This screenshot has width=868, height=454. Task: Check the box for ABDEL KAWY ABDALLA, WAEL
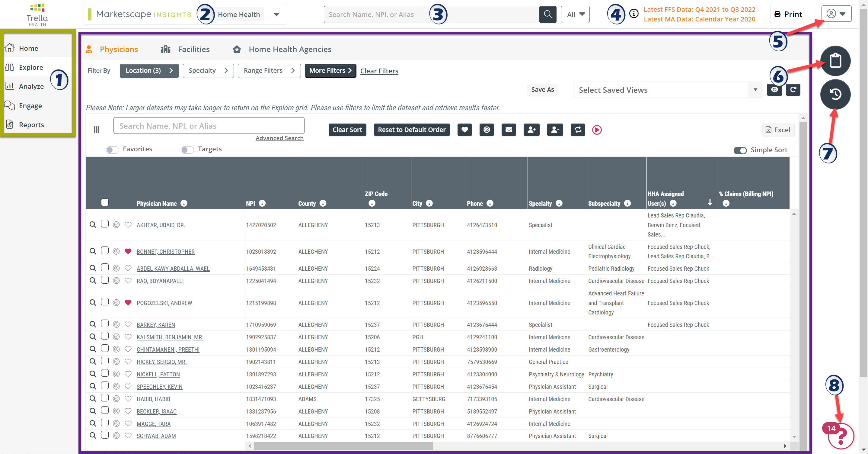(x=105, y=267)
